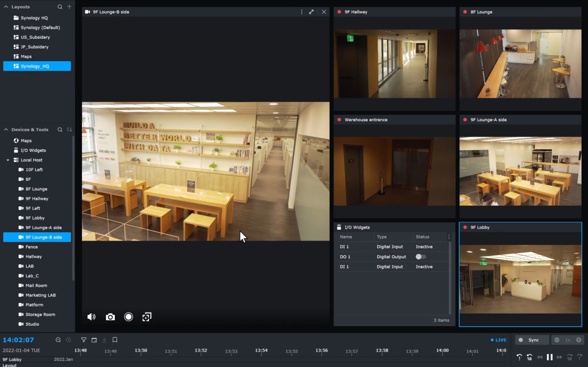This screenshot has width=588, height=367.
Task: Jump to 13:54 on the timeline
Action: [261, 351]
